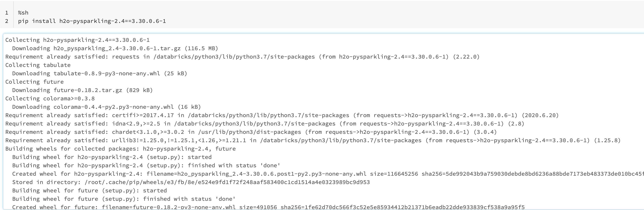Screen dimensions: 644x210
Task: Click the idna requirement satisfied line
Action: (x=265, y=124)
